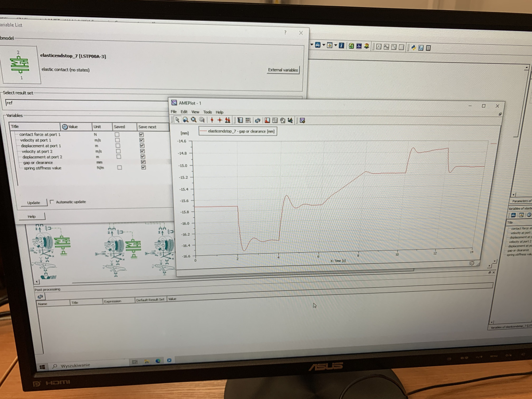Click the first magnifier zoom icon in AMEPlot
532x399 pixels.
point(186,120)
